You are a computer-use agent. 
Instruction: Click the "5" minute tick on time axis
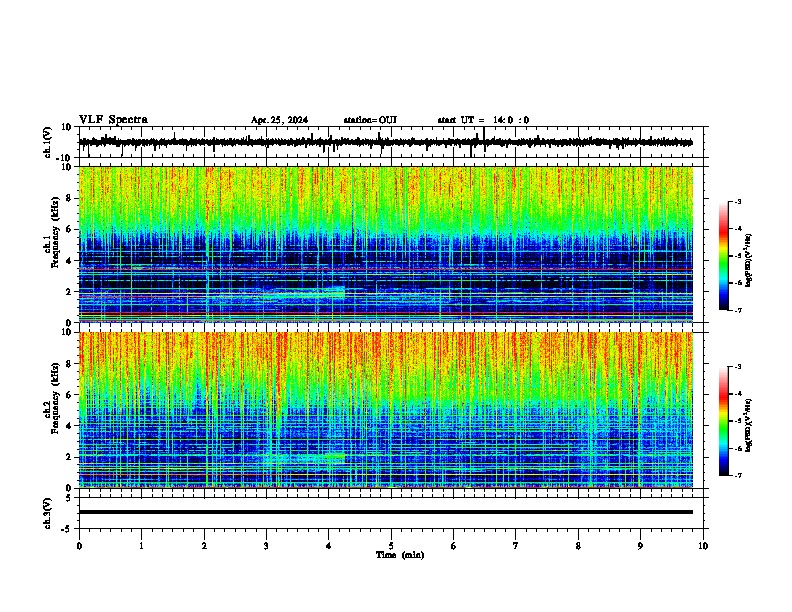click(391, 546)
